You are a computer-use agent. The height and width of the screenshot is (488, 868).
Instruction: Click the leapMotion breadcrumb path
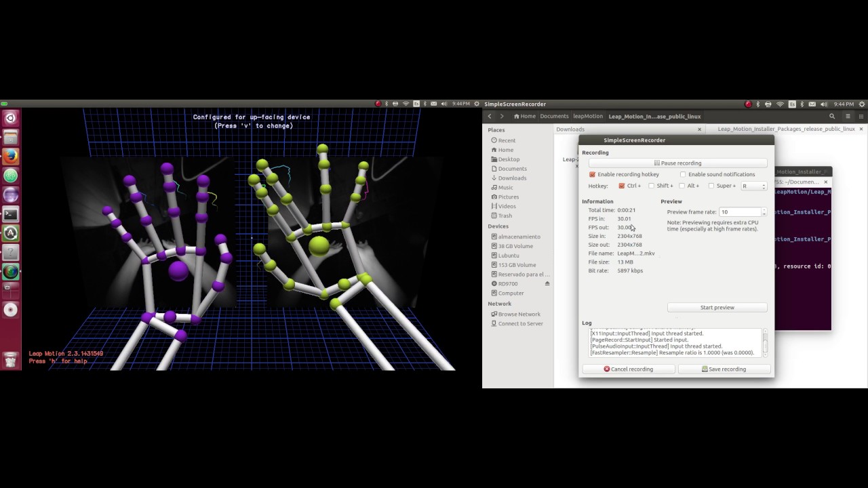[588, 116]
